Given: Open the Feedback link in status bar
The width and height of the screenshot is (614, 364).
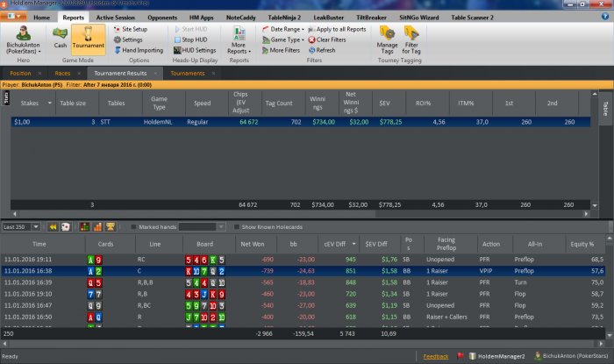Looking at the screenshot, I should 435,356.
